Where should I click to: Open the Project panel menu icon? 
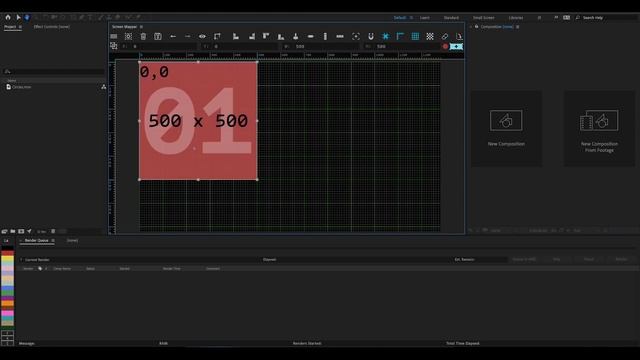[20, 27]
